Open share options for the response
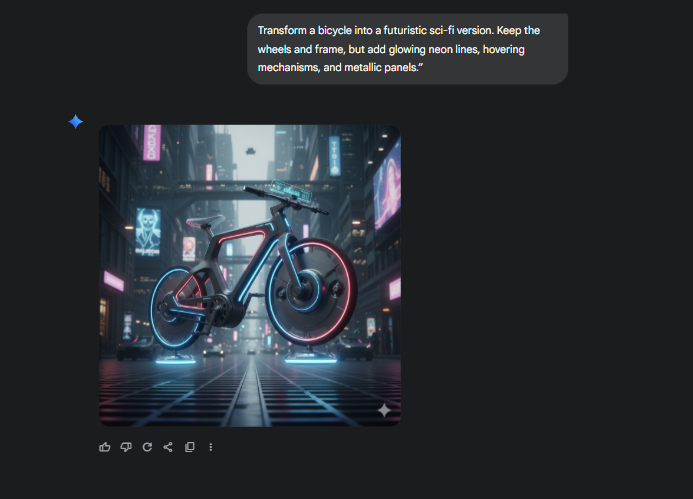693x499 pixels. coord(168,447)
